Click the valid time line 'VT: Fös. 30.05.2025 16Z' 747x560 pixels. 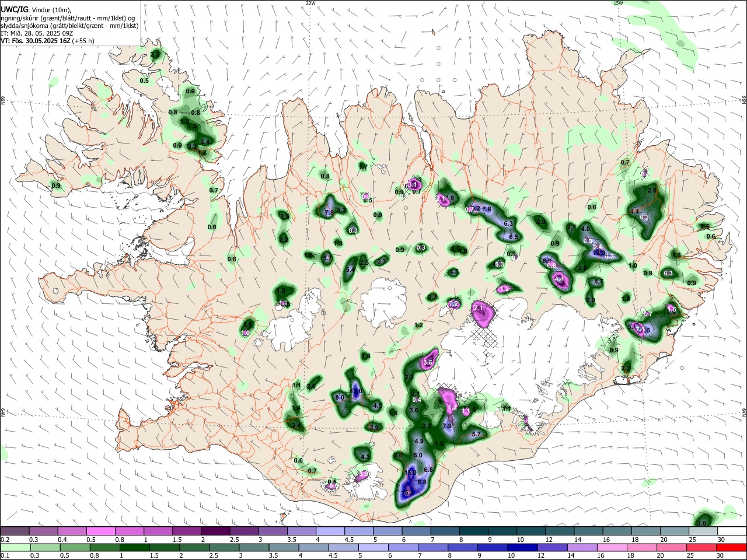(x=36, y=41)
